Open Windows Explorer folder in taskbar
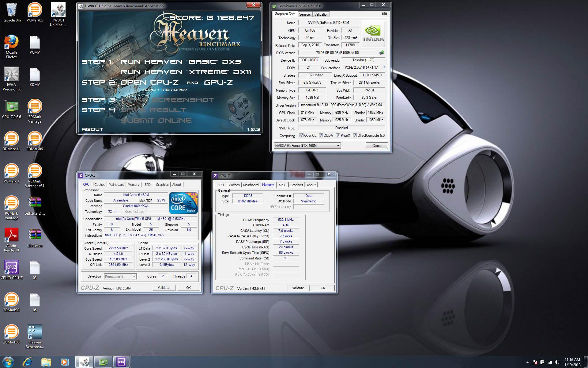The width and height of the screenshot is (588, 368). 46,362
